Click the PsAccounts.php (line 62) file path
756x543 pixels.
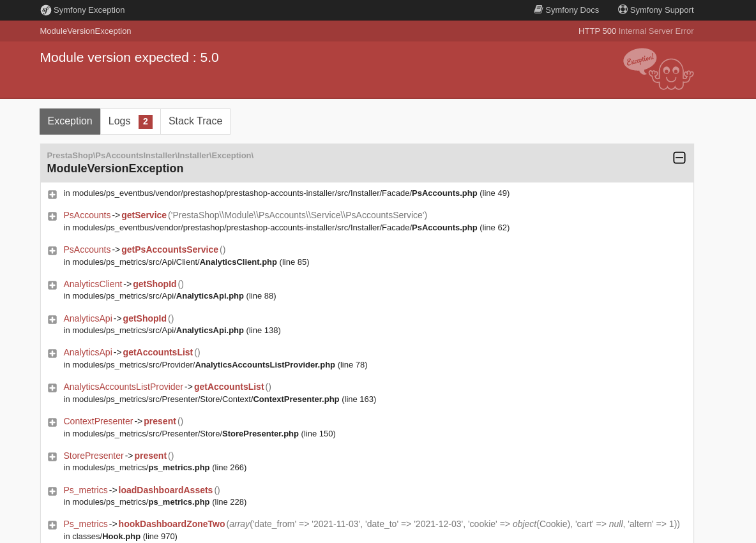coord(287,228)
